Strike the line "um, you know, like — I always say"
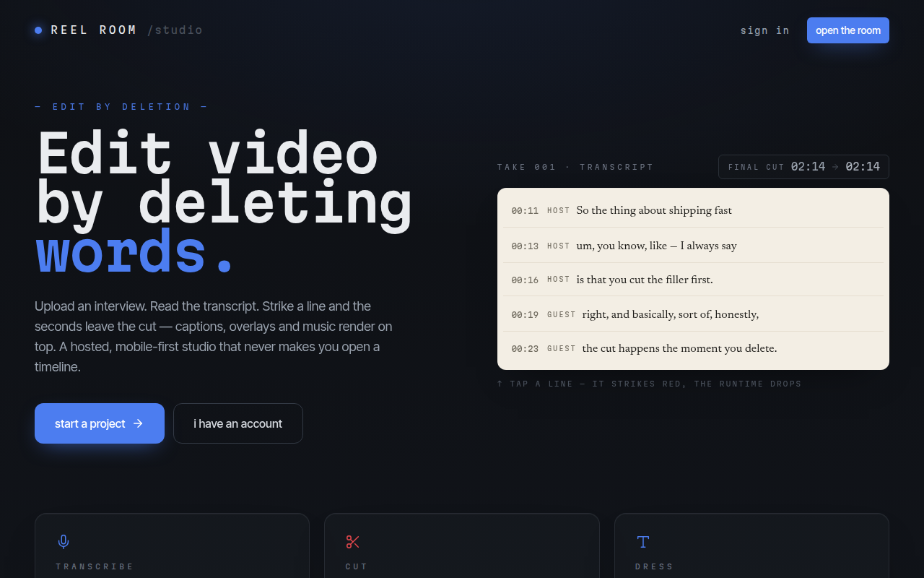 693,246
